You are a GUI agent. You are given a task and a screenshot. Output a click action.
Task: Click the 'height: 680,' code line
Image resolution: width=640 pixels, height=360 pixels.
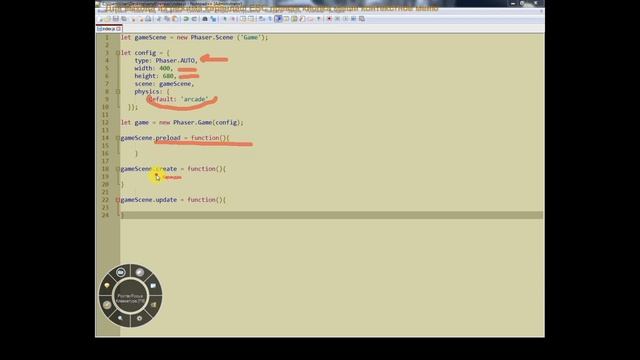[x=156, y=76]
